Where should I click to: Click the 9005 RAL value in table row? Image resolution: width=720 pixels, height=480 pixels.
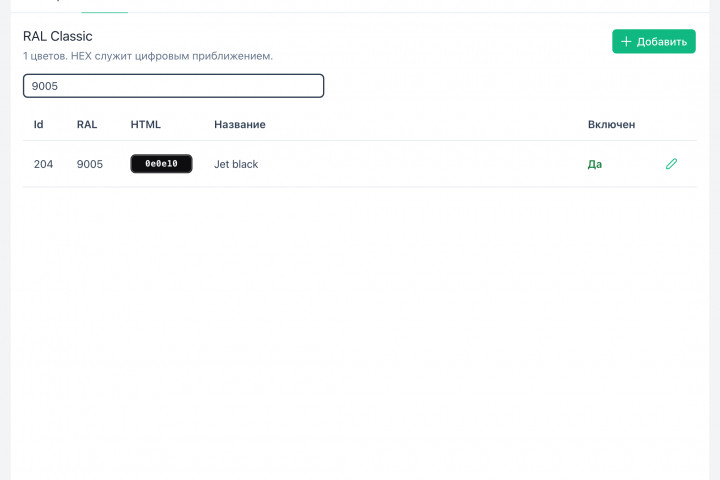pyautogui.click(x=90, y=164)
